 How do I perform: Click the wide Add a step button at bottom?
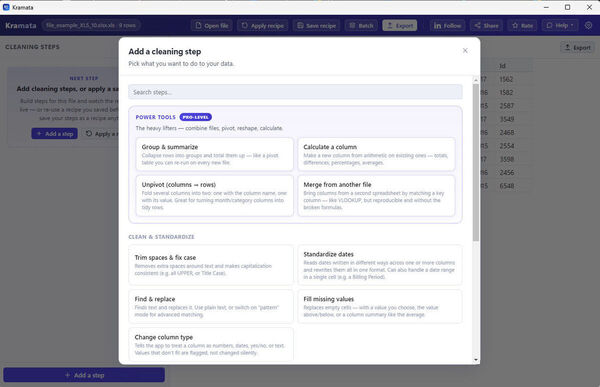[x=84, y=375]
